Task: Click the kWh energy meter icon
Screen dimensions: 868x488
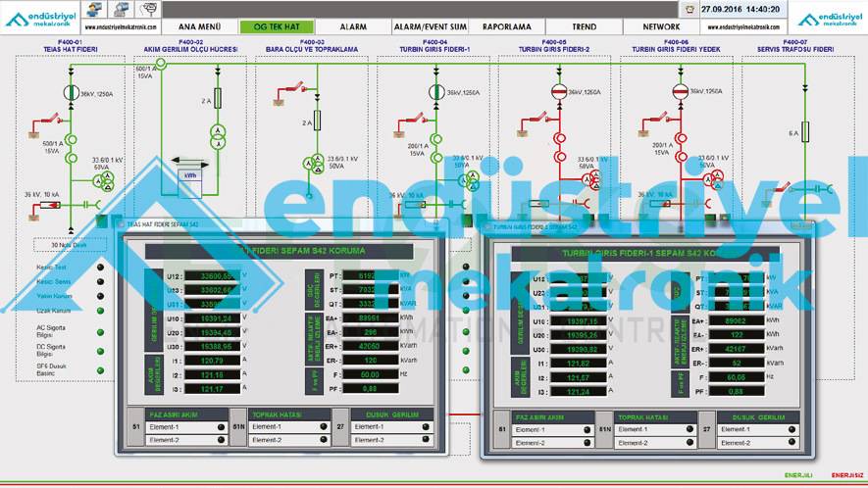Action: pyautogui.click(x=188, y=175)
